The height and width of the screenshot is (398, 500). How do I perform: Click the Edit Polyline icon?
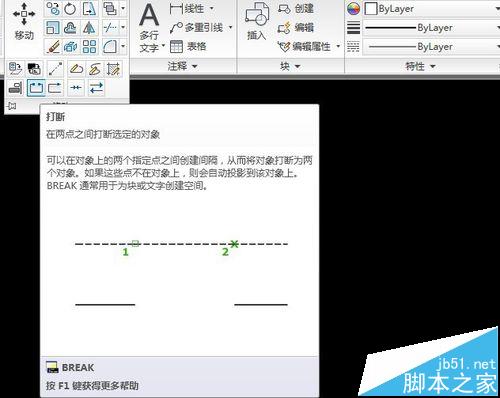[76, 69]
